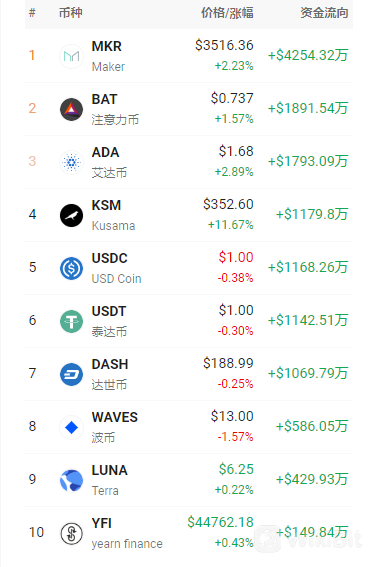Click the USDC coin icon
Viewport: 375px width, 567px height.
coord(71,268)
